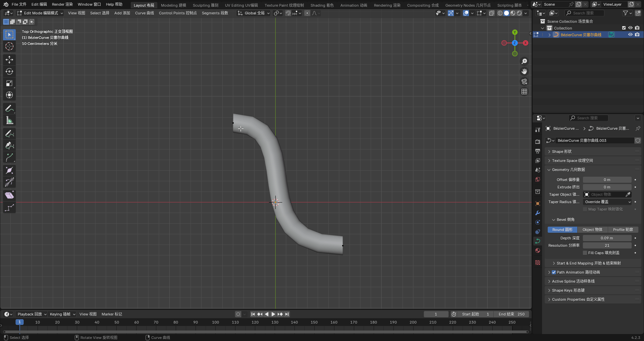Click the pan view hand icon

(524, 71)
